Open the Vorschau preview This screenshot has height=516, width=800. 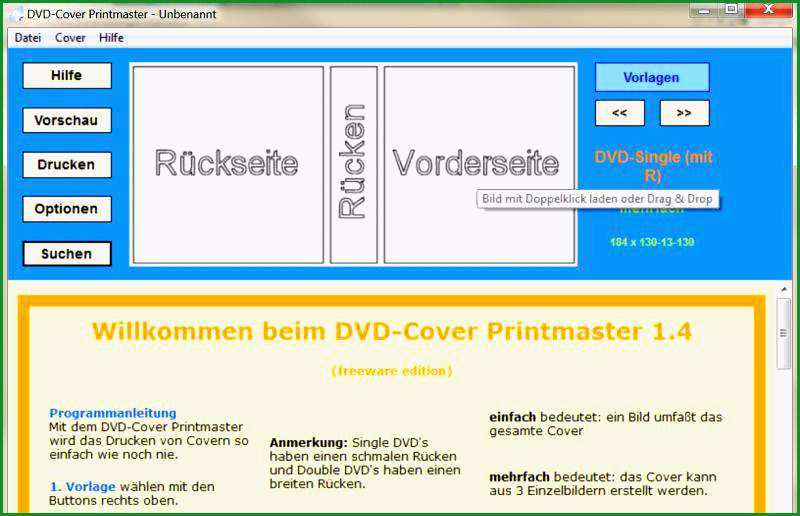coord(67,120)
